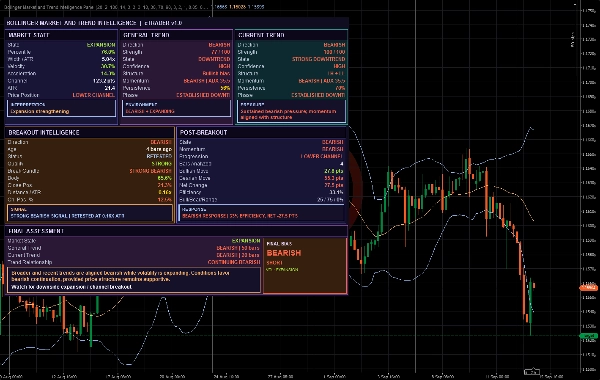Screen dimensions: 600x380
Task: Click the LOWER CHANNEL price position value in Market State
Action: click(x=94, y=95)
